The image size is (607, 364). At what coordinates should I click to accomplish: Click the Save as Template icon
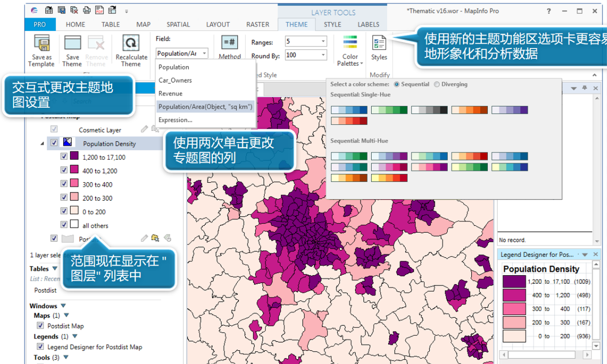pos(42,44)
